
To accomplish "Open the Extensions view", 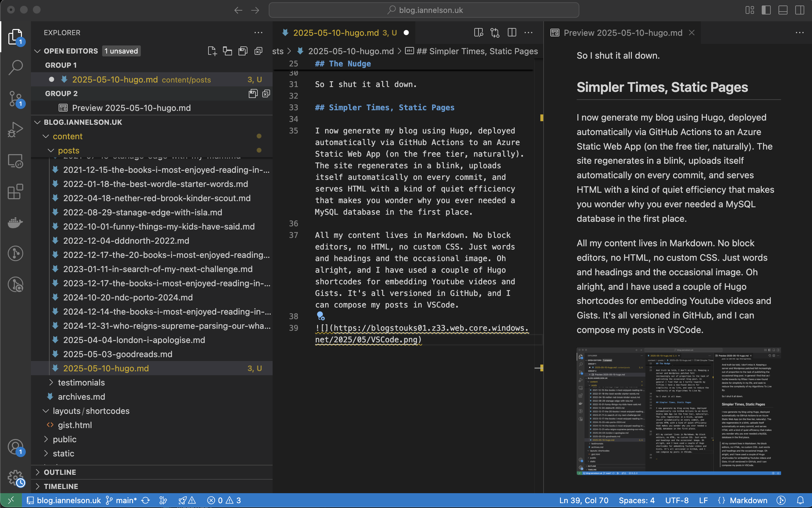I will click(15, 192).
